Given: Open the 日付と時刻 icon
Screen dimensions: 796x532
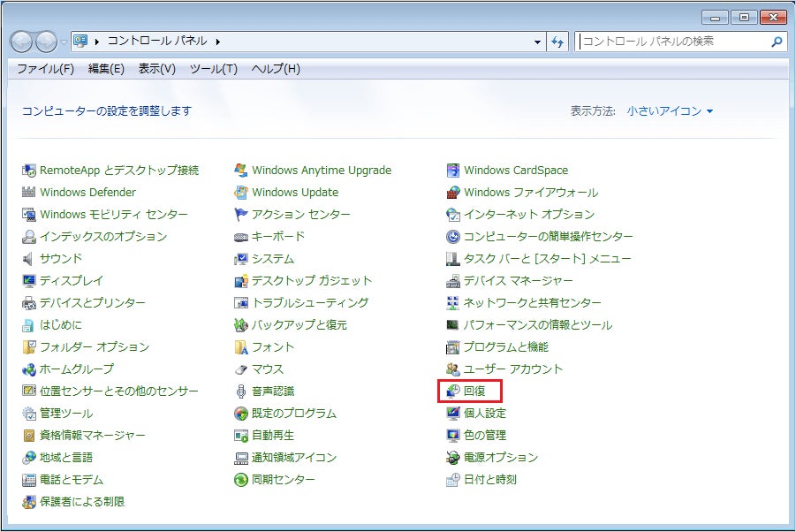Looking at the screenshot, I should [453, 480].
